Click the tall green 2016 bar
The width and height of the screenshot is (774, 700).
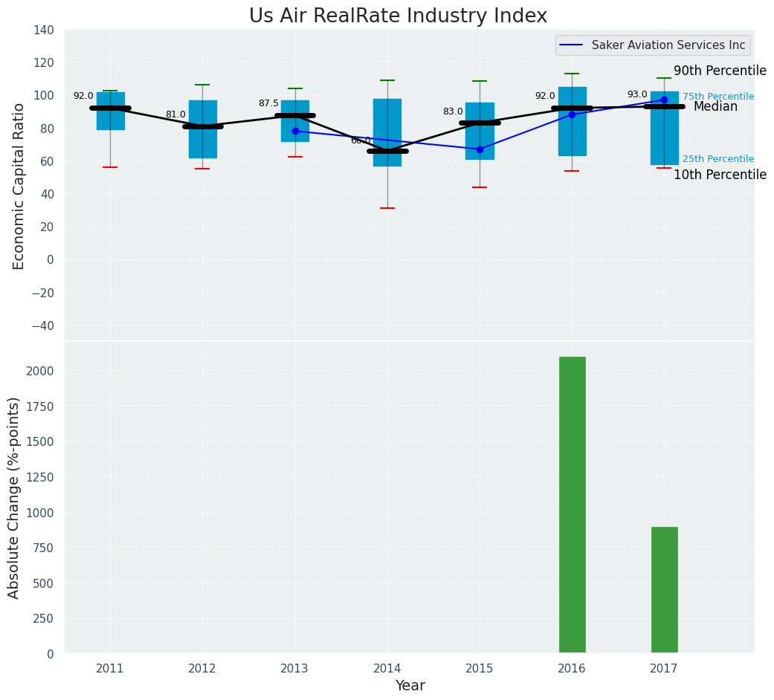click(x=572, y=505)
